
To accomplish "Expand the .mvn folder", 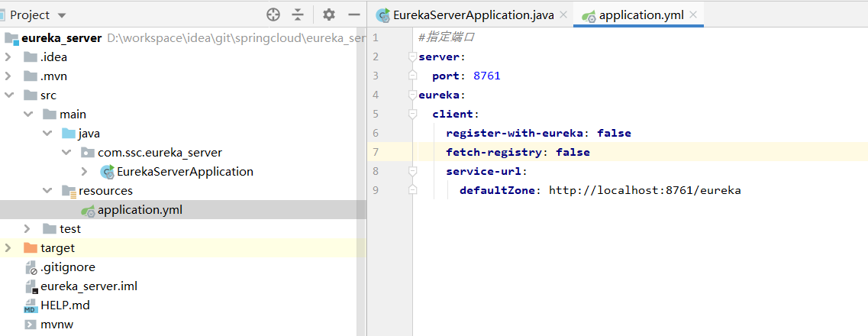I will [8, 76].
